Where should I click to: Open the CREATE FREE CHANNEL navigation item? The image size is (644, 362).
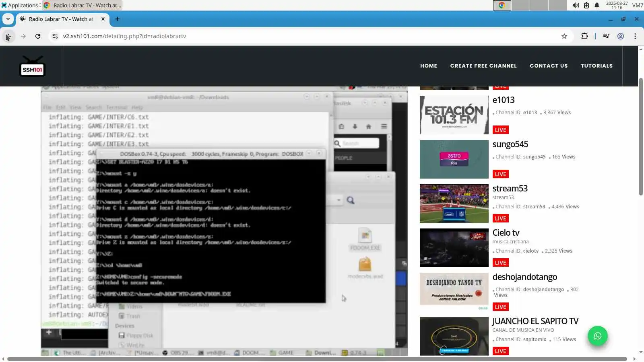click(x=483, y=66)
